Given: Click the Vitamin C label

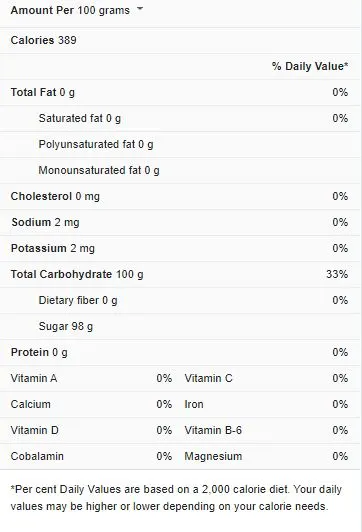Looking at the screenshot, I should (x=209, y=378).
